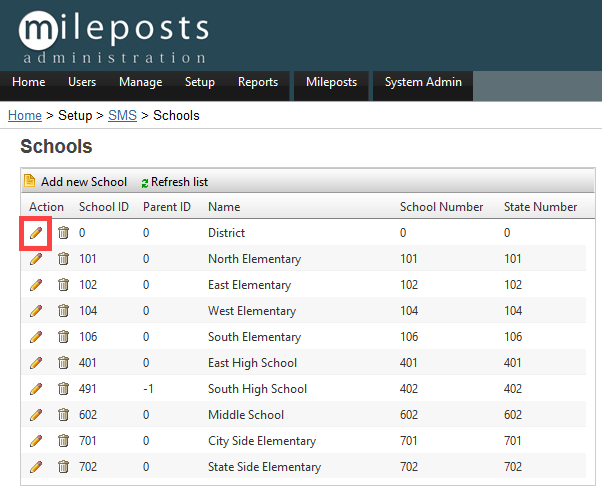Edit the East High School row
This screenshot has height=490, width=602.
click(36, 363)
